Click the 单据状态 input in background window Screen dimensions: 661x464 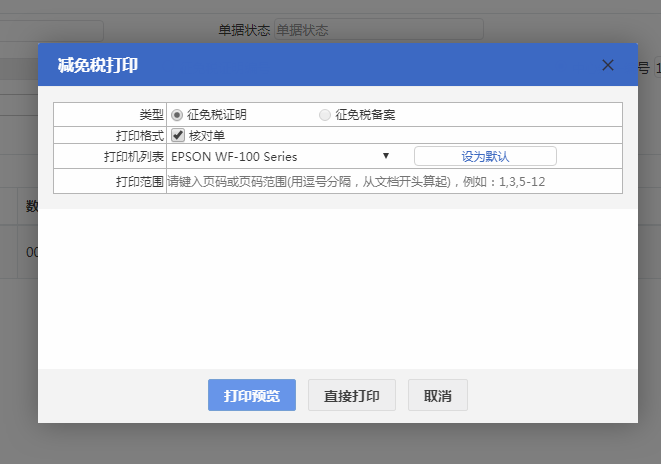point(379,30)
